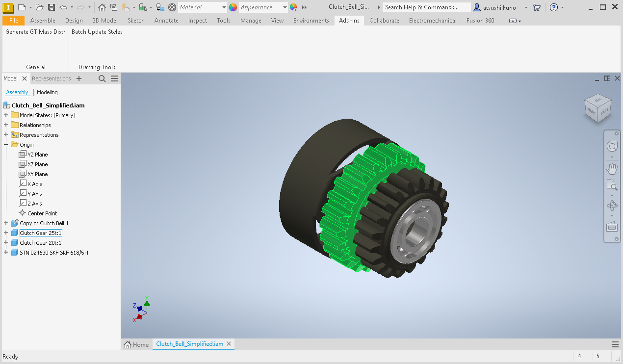
Task: Switch to the Sketch ribbon tab
Action: tap(136, 21)
